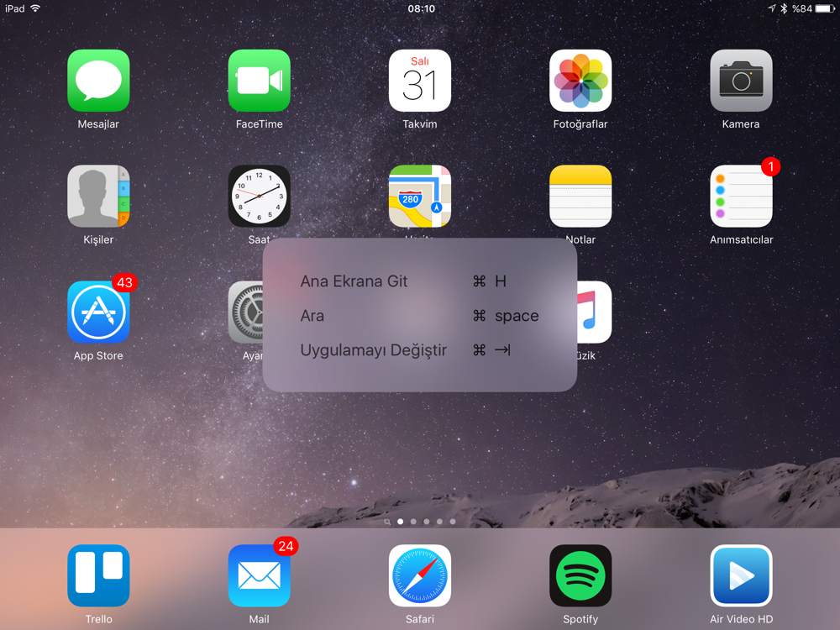Open the Mesajlar app

(98, 81)
